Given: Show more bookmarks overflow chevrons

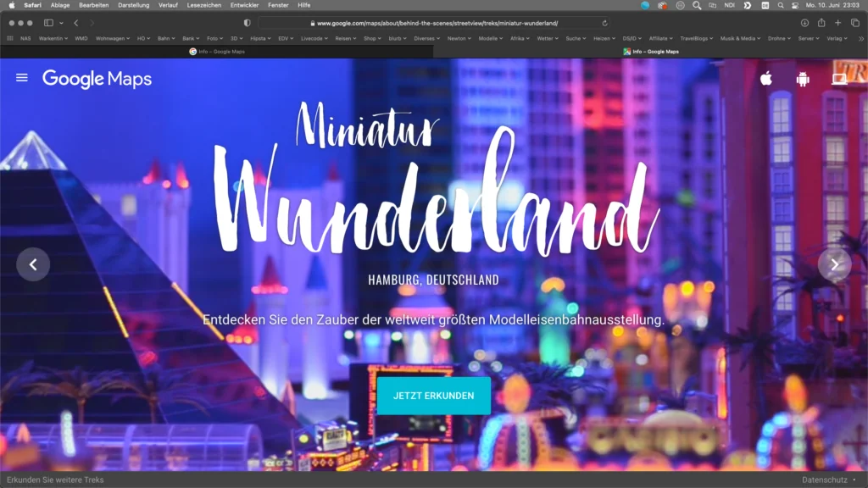Looking at the screenshot, I should (861, 39).
